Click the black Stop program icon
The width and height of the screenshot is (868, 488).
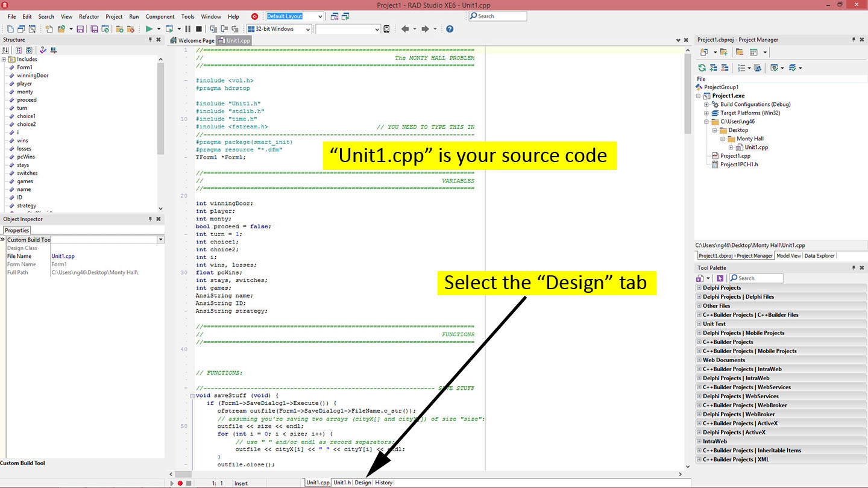(199, 29)
